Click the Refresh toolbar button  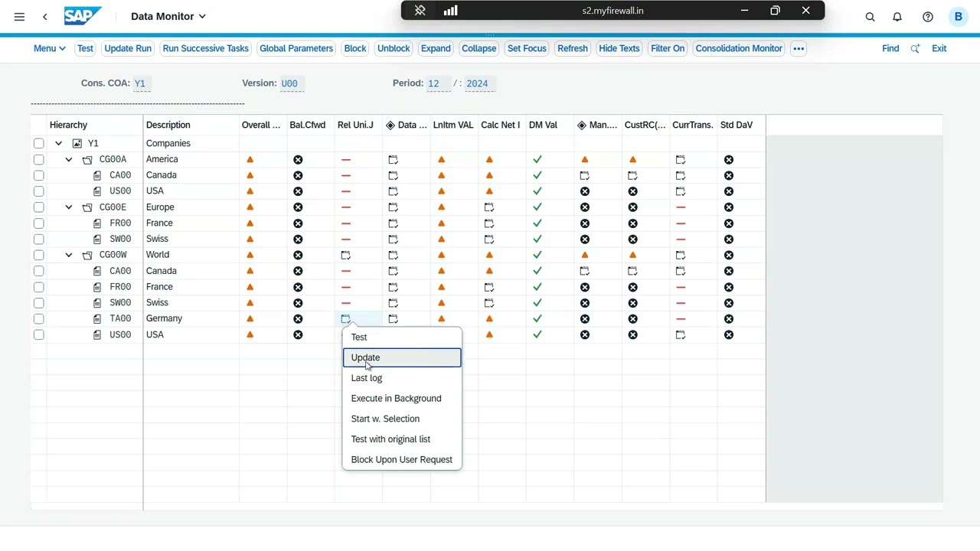pos(573,48)
